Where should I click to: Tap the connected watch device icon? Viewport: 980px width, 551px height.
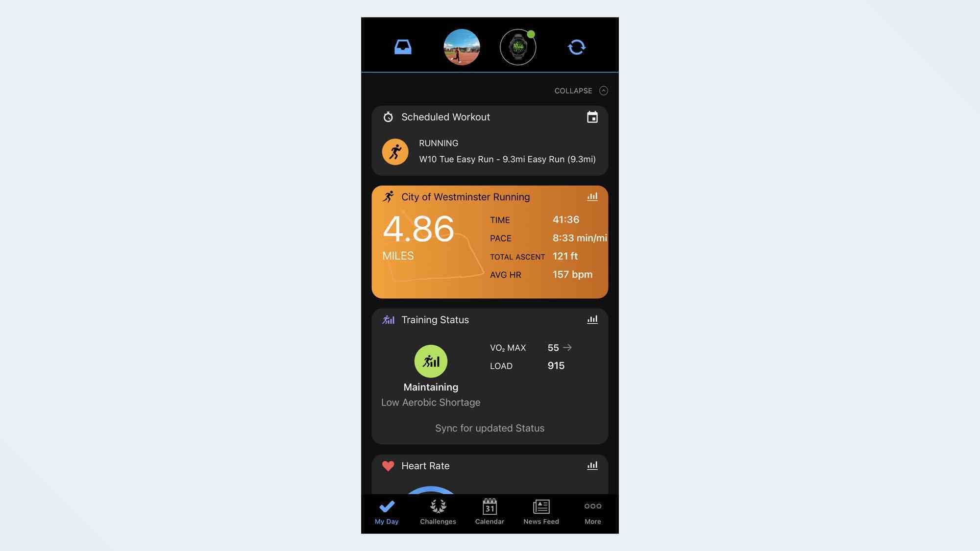(518, 46)
